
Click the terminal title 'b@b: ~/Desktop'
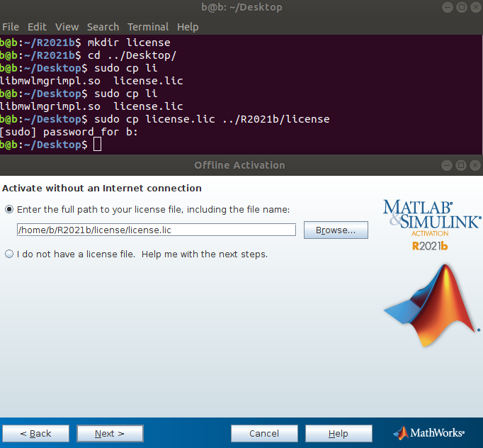click(x=241, y=7)
